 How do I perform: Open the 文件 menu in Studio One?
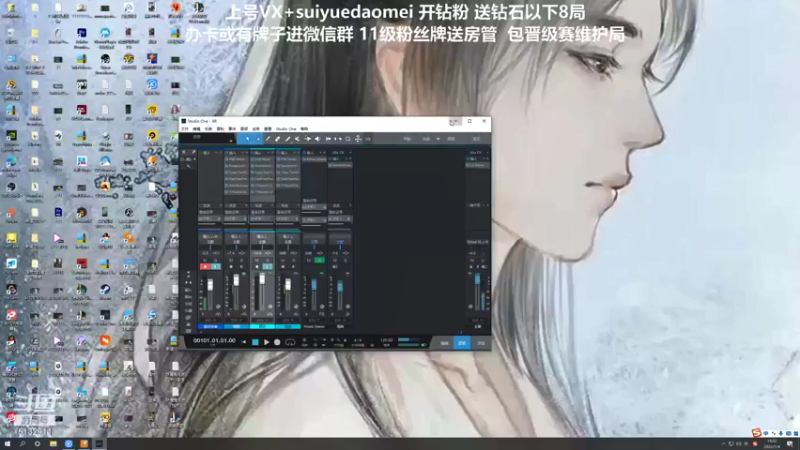point(185,129)
